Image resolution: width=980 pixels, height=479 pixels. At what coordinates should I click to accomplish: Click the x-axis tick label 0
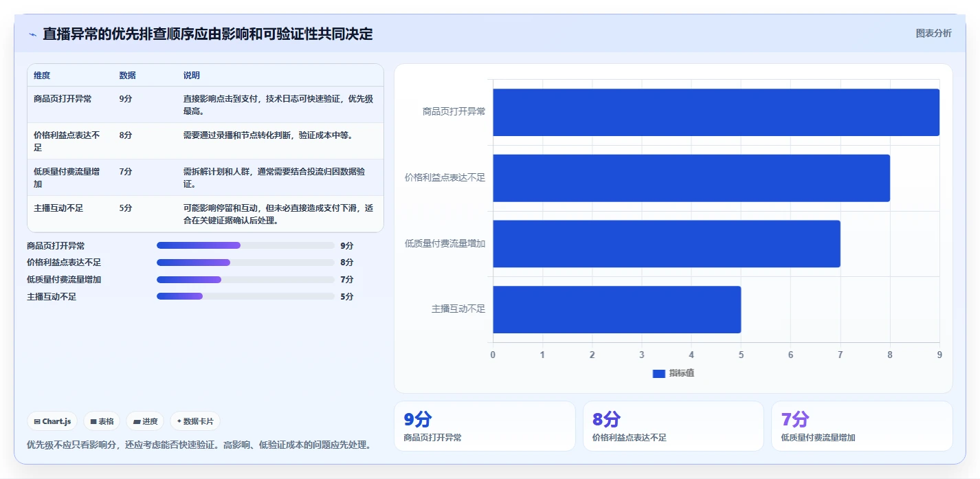(x=493, y=355)
